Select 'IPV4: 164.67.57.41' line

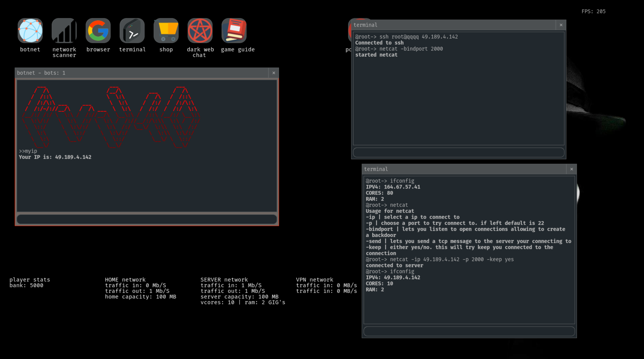tap(393, 187)
